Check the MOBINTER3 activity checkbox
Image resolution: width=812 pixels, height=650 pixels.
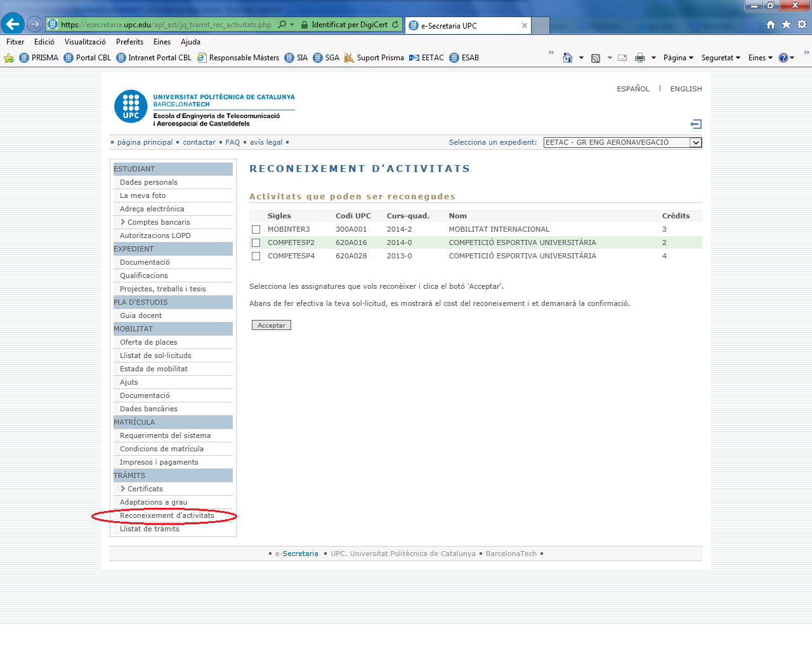click(x=256, y=230)
